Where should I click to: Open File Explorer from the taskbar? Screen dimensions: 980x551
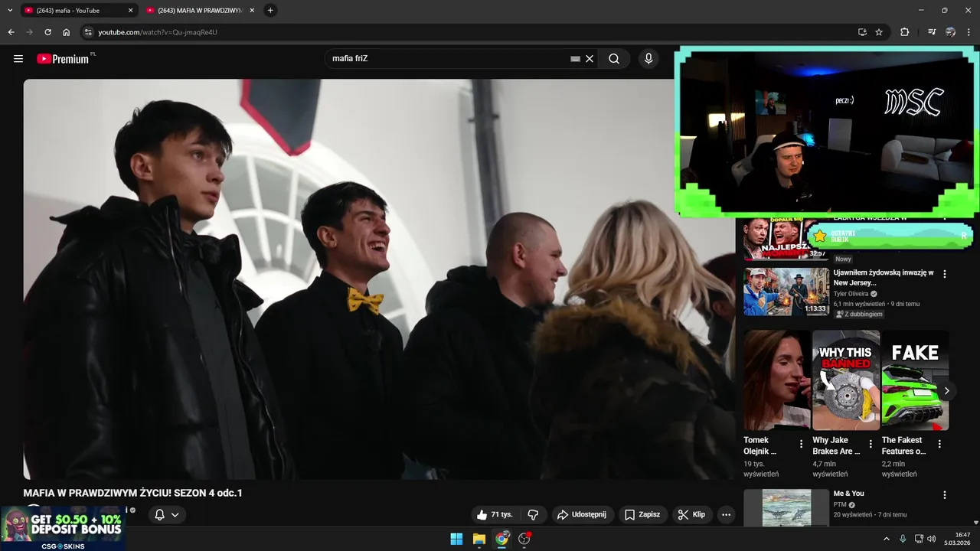click(x=479, y=539)
